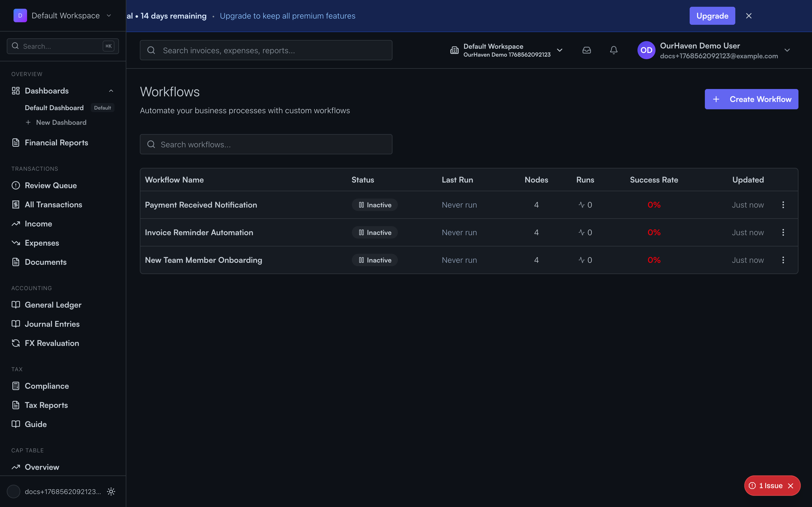This screenshot has width=812, height=507.
Task: Select the Compliance tax menu item
Action: [x=47, y=386]
